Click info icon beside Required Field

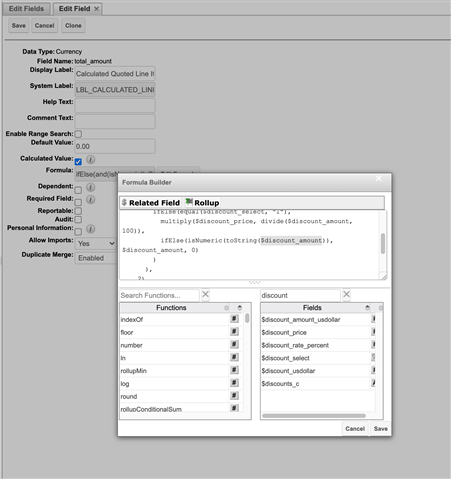(x=91, y=200)
